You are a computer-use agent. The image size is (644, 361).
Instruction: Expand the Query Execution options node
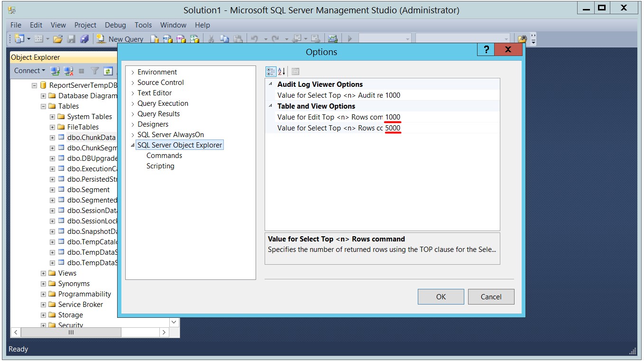point(133,103)
